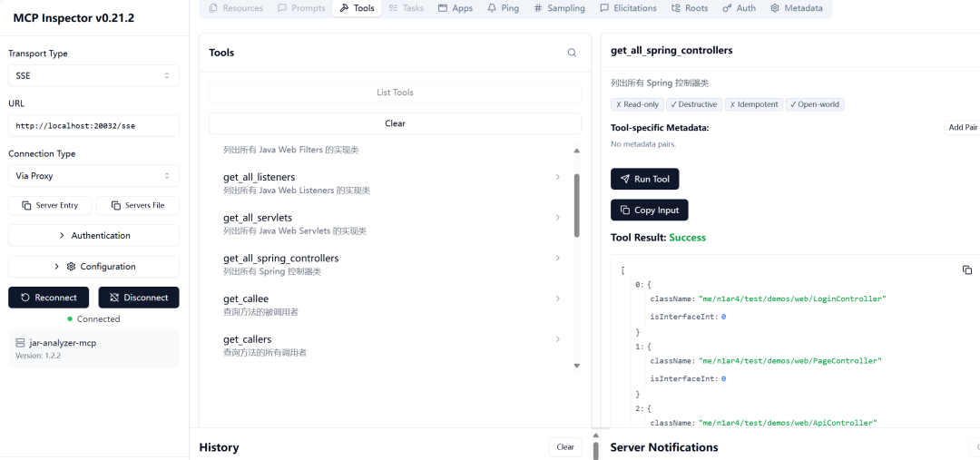Click the tools list scrollbar thumb
This screenshot has height=460, width=980.
pos(577,206)
